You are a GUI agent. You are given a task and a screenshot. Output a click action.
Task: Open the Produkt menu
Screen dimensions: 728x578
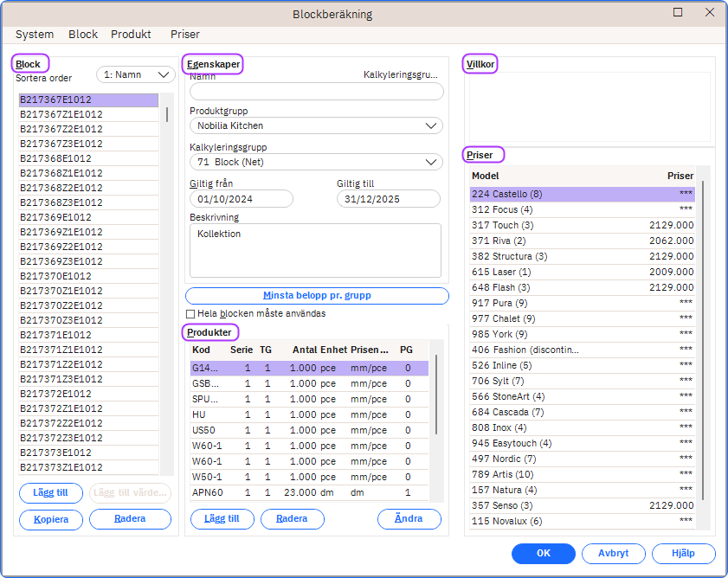(131, 35)
